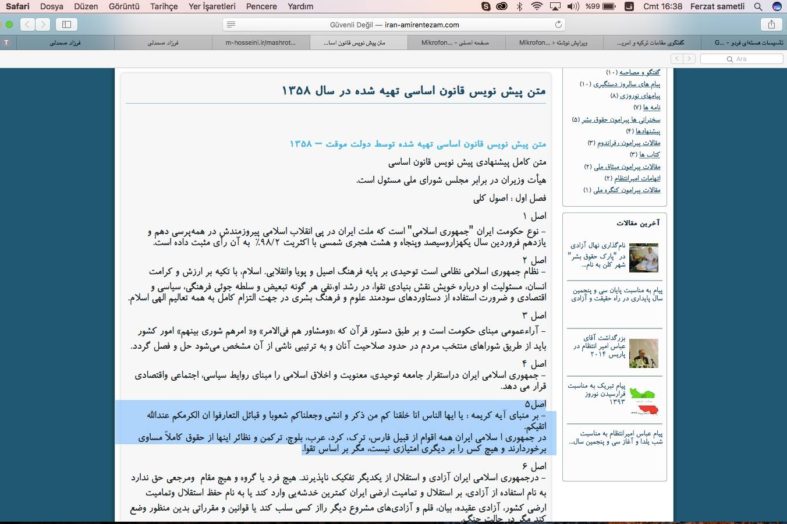787x524 pixels.
Task: Open the Düzen menu
Action: (x=86, y=7)
